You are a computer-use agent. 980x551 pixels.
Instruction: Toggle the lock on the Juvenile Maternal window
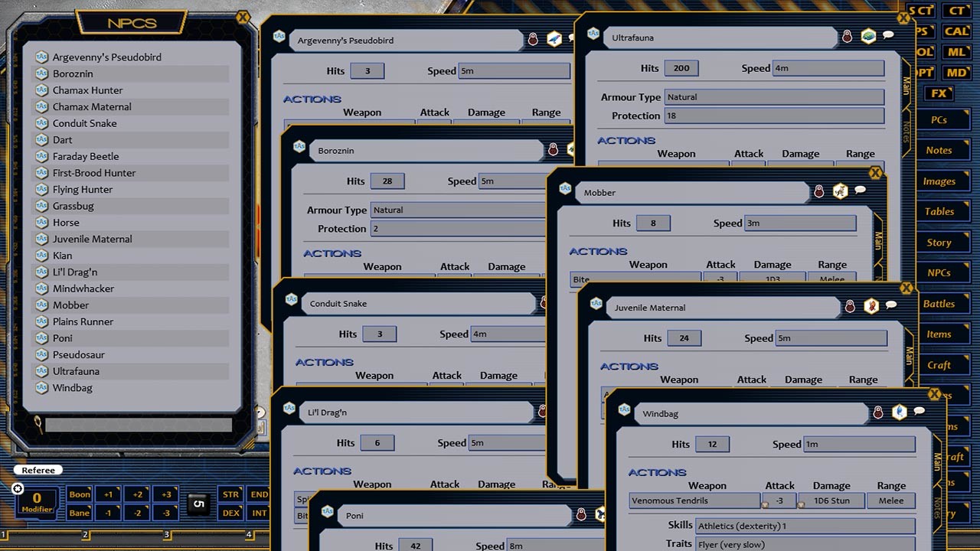pyautogui.click(x=849, y=306)
